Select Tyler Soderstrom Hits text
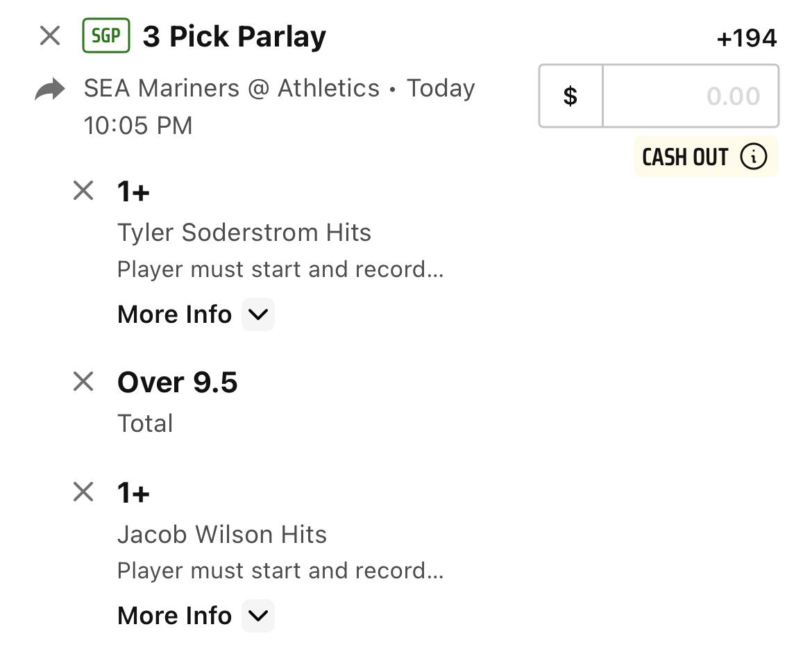Image resolution: width=812 pixels, height=645 pixels. point(244,232)
